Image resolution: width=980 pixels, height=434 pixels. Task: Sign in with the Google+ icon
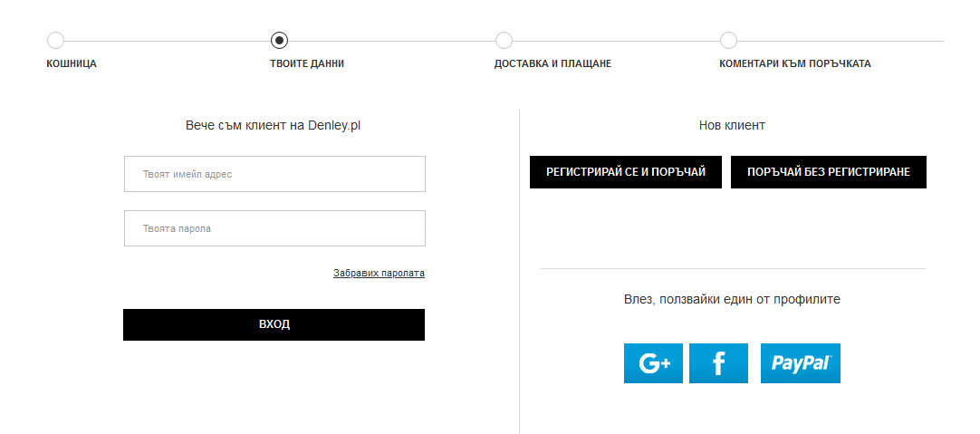point(653,363)
